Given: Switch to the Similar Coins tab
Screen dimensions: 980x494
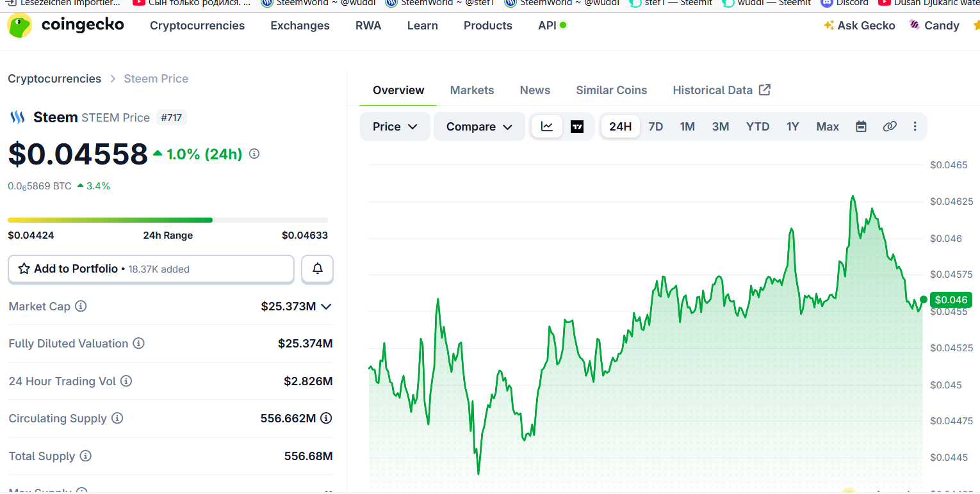Looking at the screenshot, I should [612, 90].
